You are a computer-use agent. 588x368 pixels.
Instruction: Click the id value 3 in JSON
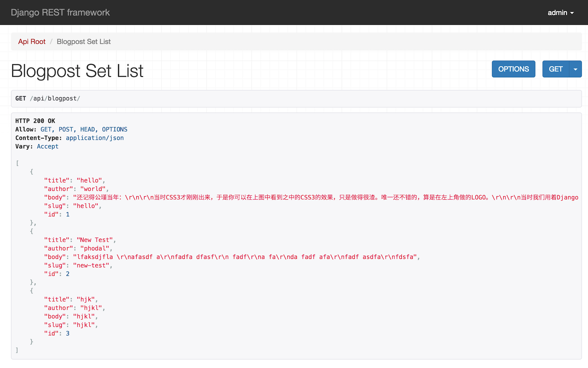(68, 334)
